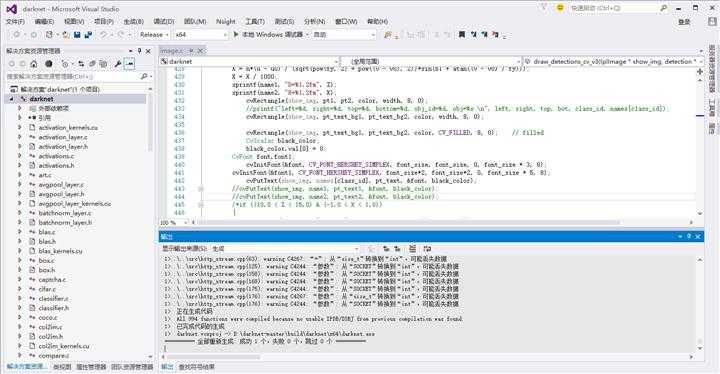
Task: Open properties wrench icon in Solution Explorer
Action: (118, 64)
